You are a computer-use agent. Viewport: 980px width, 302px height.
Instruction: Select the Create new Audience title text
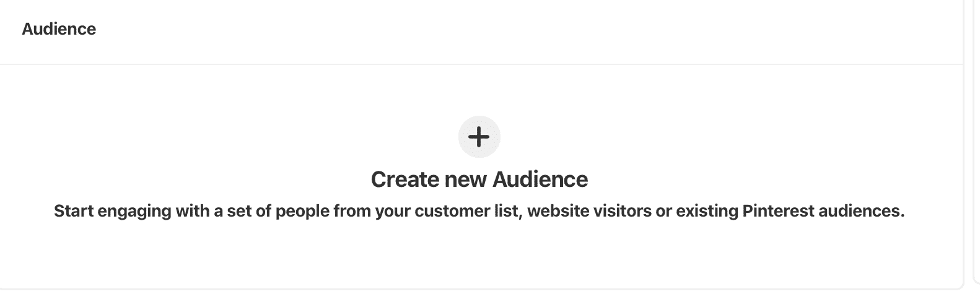tap(479, 179)
